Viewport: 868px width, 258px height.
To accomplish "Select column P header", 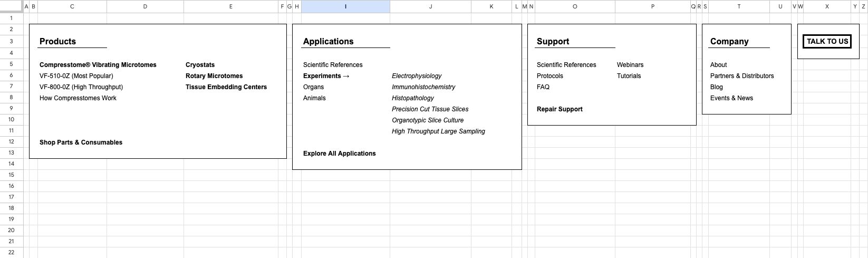I will [x=653, y=6].
